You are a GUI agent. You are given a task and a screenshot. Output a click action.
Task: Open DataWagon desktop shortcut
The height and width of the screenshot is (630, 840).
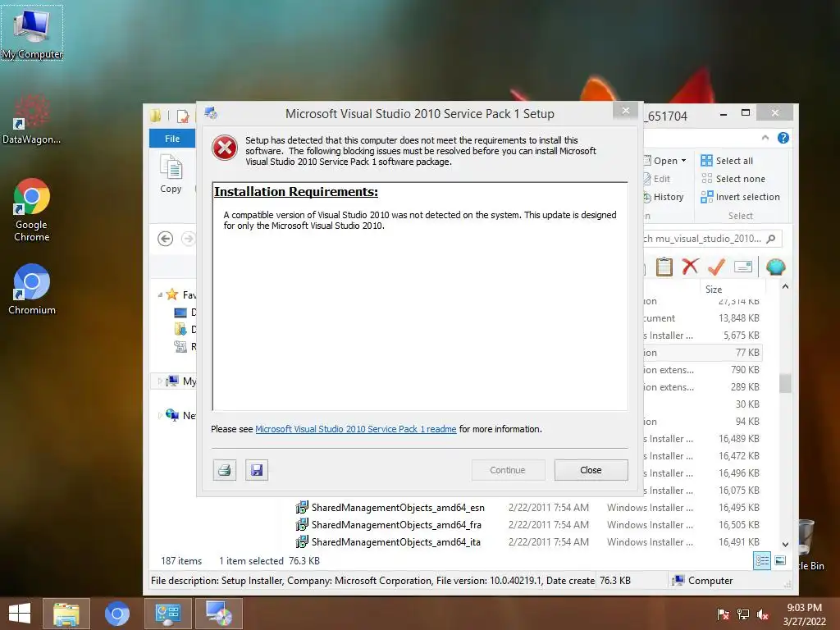[32, 119]
